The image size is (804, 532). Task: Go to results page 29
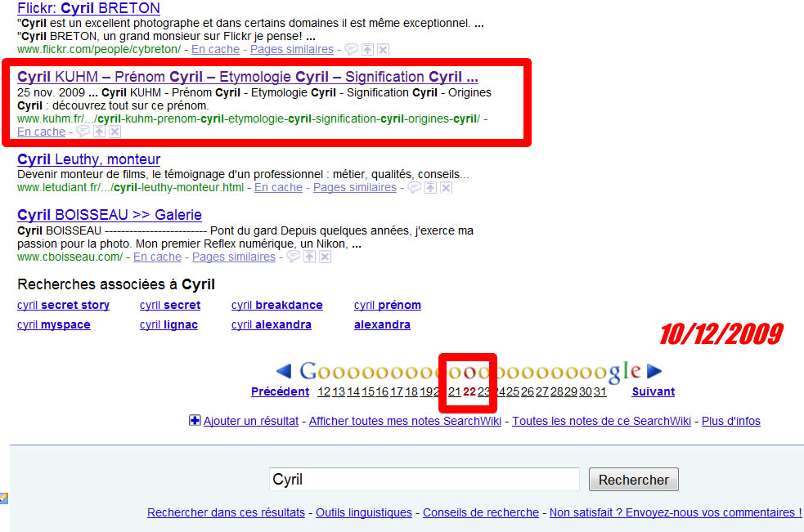coord(571,391)
